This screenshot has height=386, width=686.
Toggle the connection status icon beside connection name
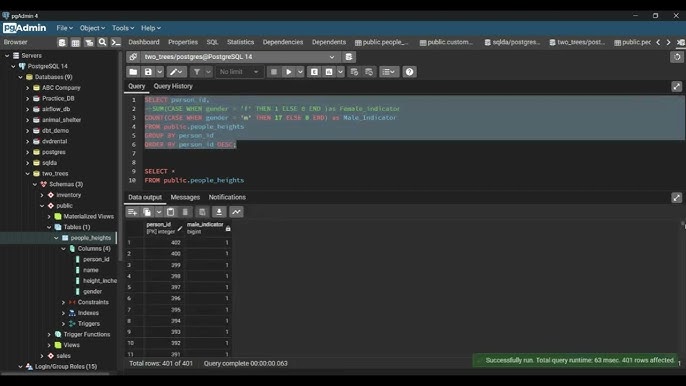point(133,57)
